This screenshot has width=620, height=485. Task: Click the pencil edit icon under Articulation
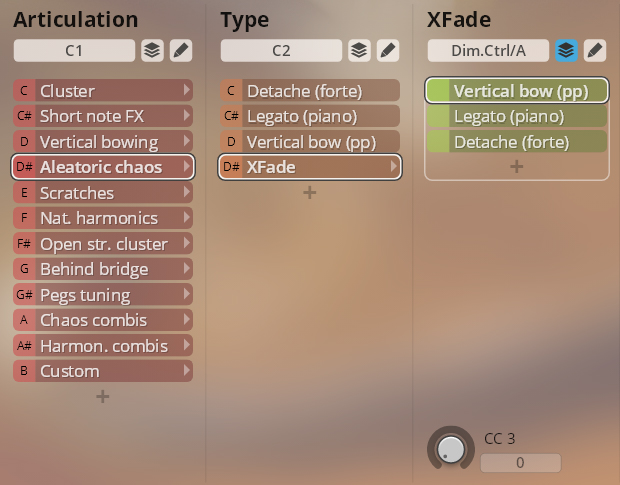(x=181, y=51)
